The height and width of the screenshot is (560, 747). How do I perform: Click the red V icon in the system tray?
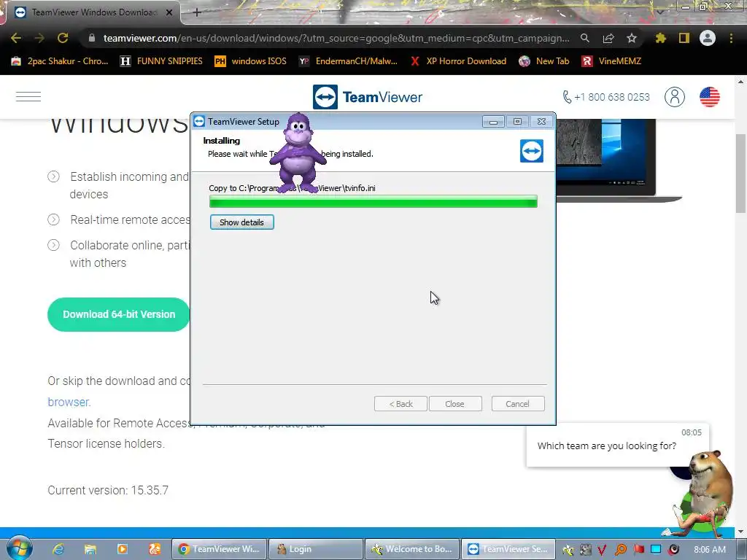click(x=602, y=550)
